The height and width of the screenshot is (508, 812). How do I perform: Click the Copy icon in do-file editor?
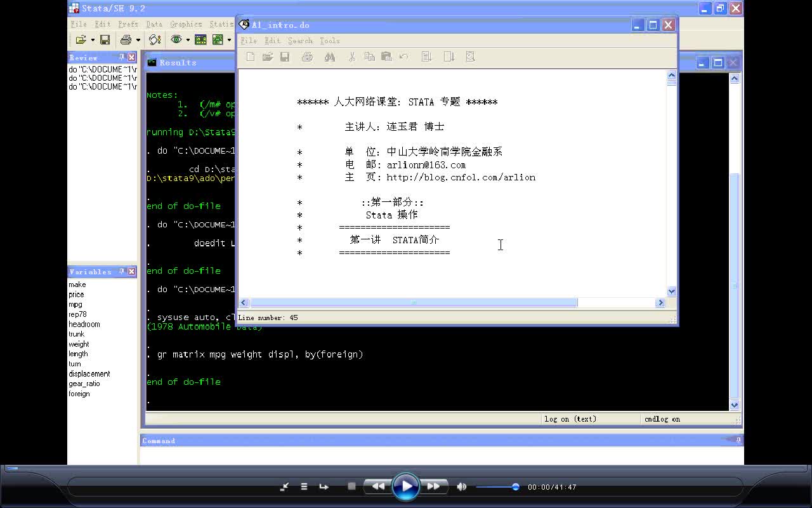pyautogui.click(x=369, y=57)
